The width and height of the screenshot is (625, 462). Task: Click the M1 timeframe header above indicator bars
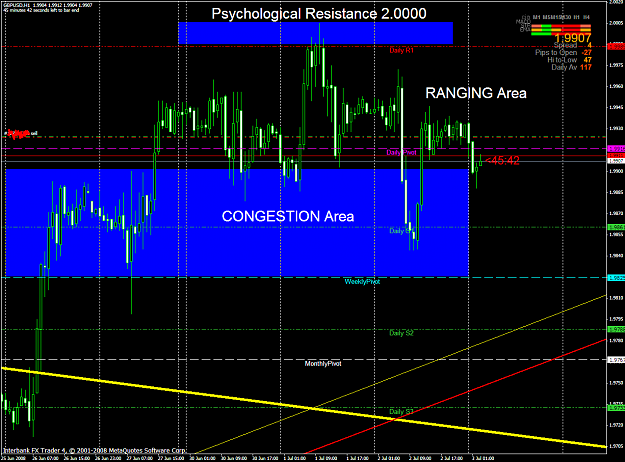pyautogui.click(x=537, y=18)
